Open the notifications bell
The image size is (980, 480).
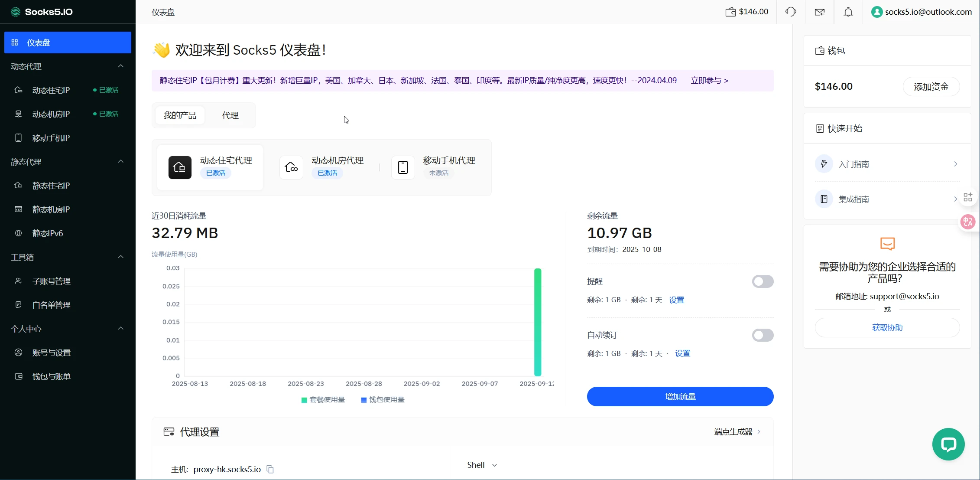848,12
